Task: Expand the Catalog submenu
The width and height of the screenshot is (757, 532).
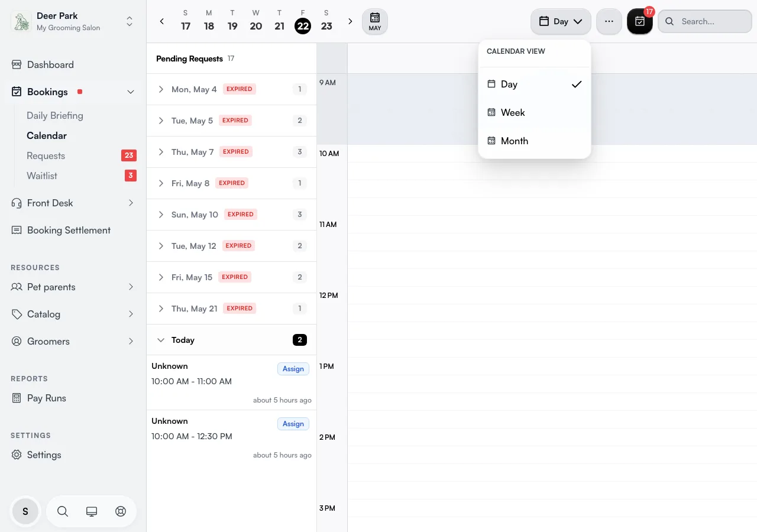Action: pyautogui.click(x=131, y=314)
